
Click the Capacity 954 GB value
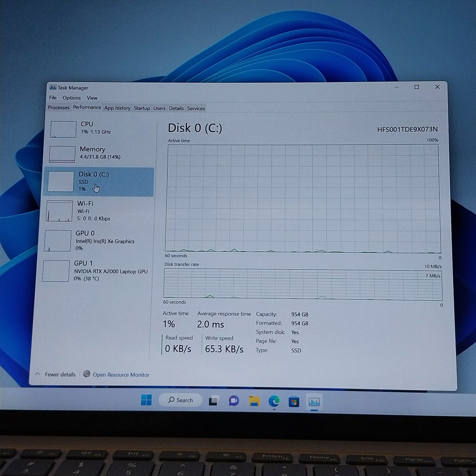[300, 314]
